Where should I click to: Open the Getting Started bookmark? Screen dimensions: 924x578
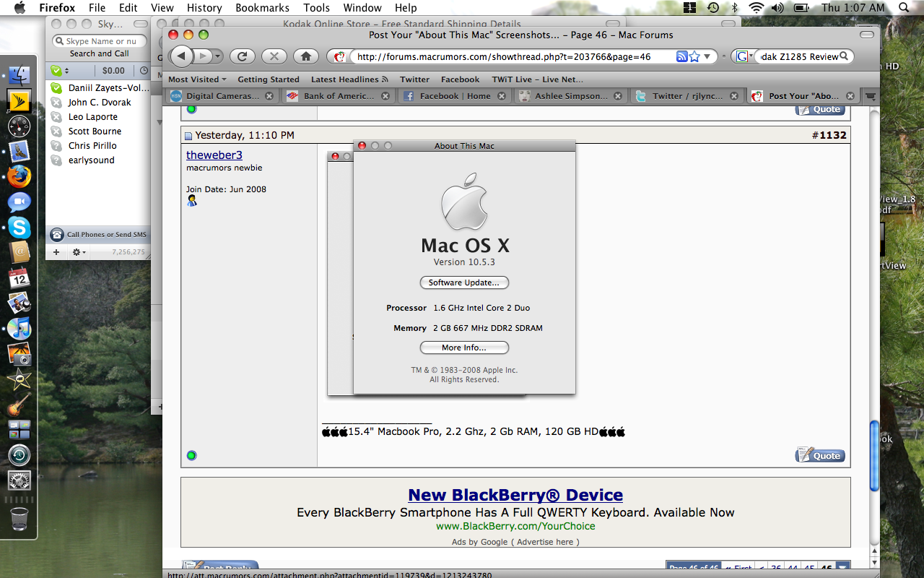point(269,79)
